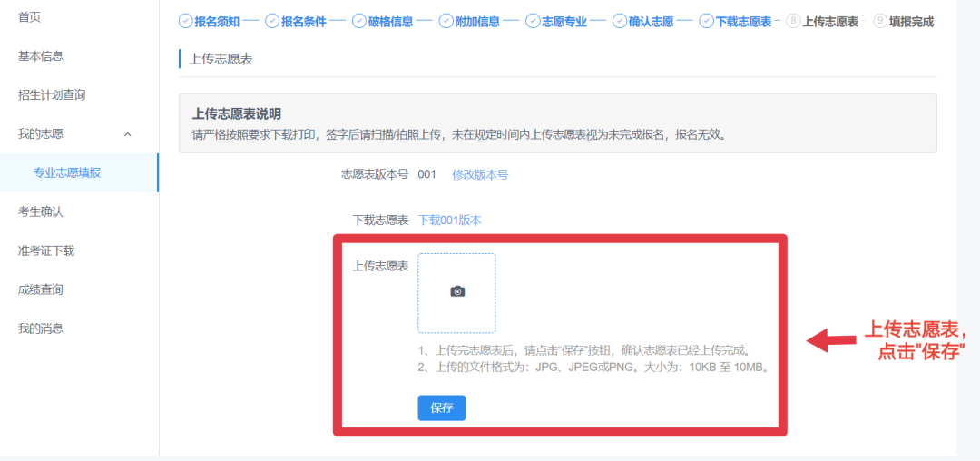Open 准考证下载 in the sidebar
This screenshot has height=461, width=980.
coord(46,251)
